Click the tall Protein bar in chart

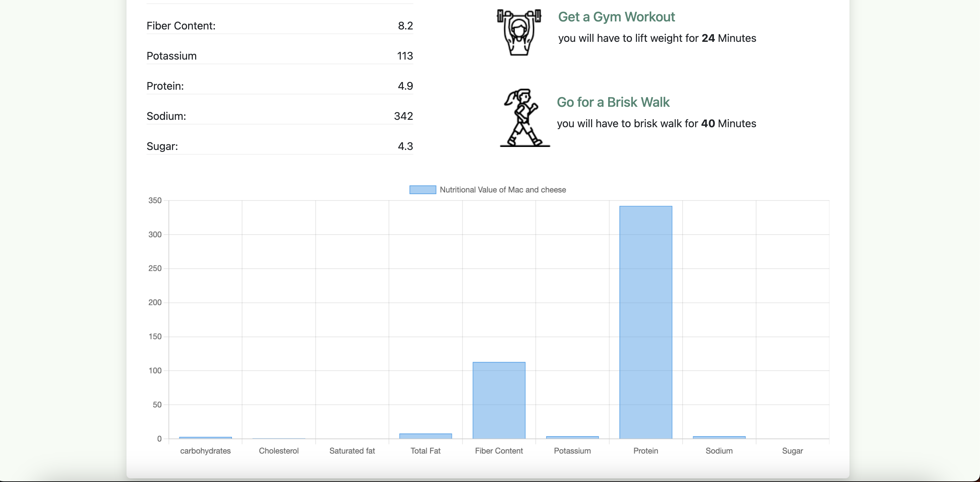645,322
